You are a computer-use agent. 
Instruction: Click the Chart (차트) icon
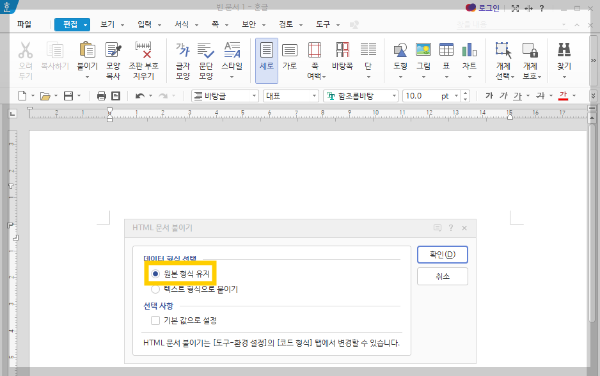click(469, 50)
